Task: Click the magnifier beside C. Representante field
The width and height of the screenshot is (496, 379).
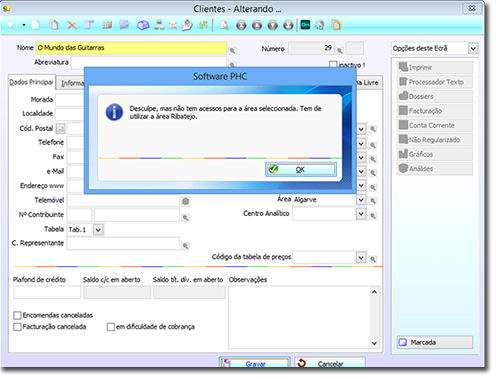Action: click(185, 246)
